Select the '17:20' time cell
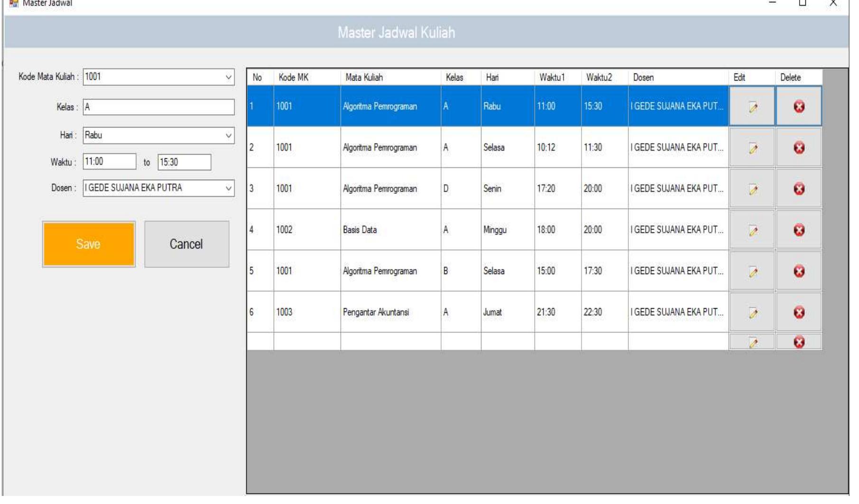The image size is (859, 504). (558, 189)
